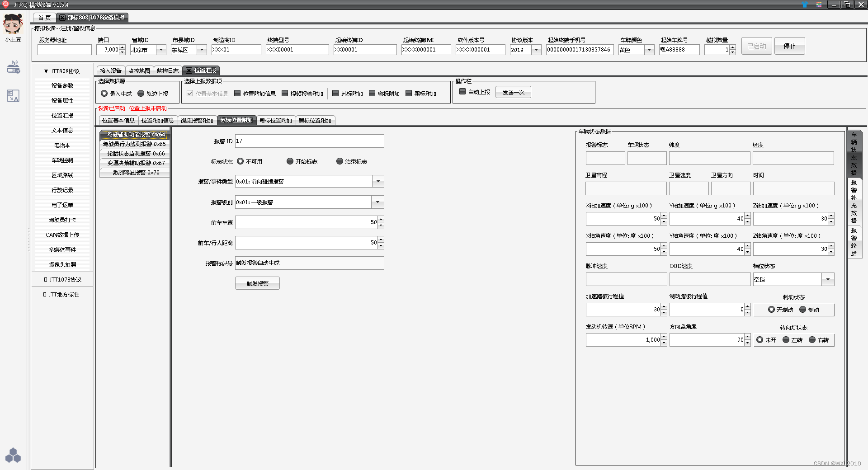Select the 轨迹上报 data source option

click(142, 93)
